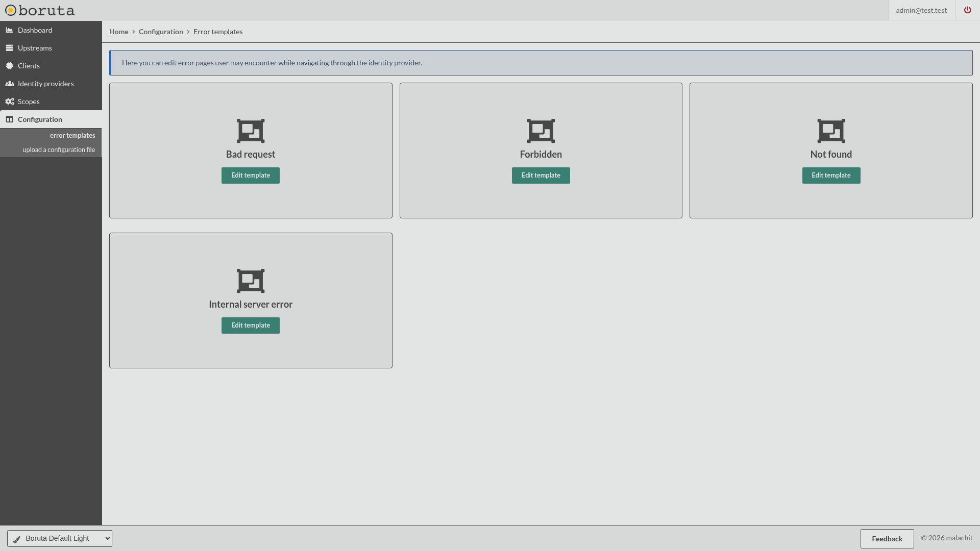Edit the Forbidden template
Image resolution: width=980 pixels, height=551 pixels.
click(x=541, y=176)
